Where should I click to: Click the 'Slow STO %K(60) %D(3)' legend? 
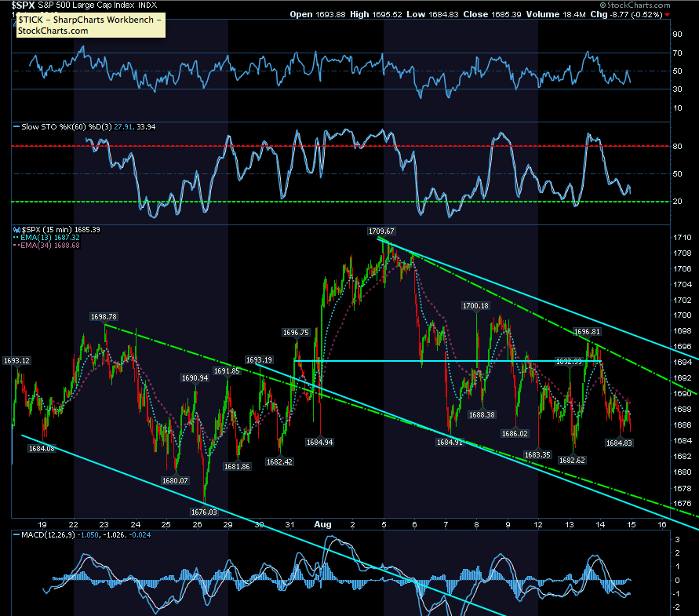(67, 127)
